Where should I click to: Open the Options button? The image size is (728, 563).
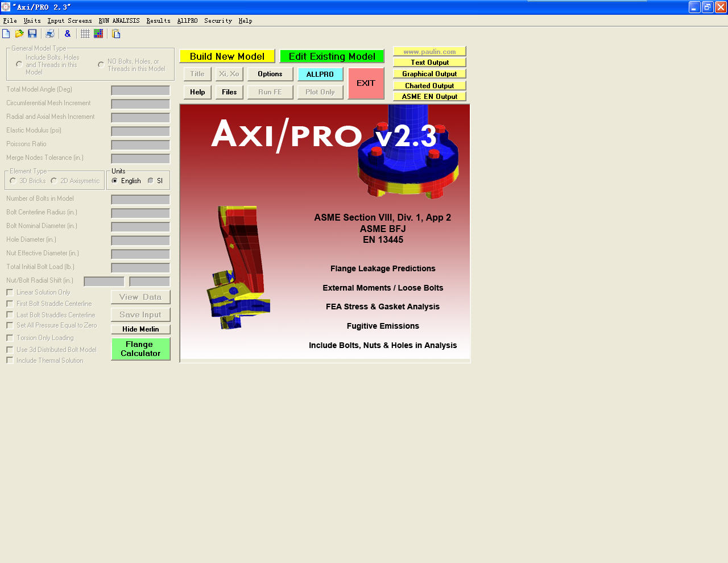pos(270,74)
